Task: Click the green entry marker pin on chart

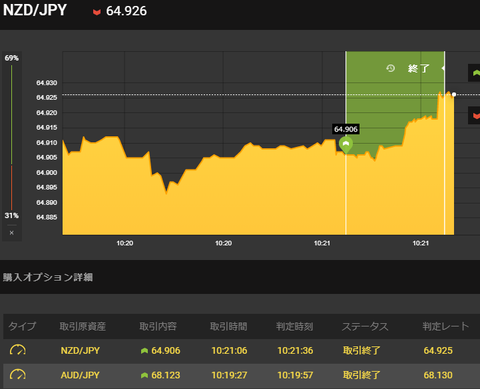Action: click(346, 145)
